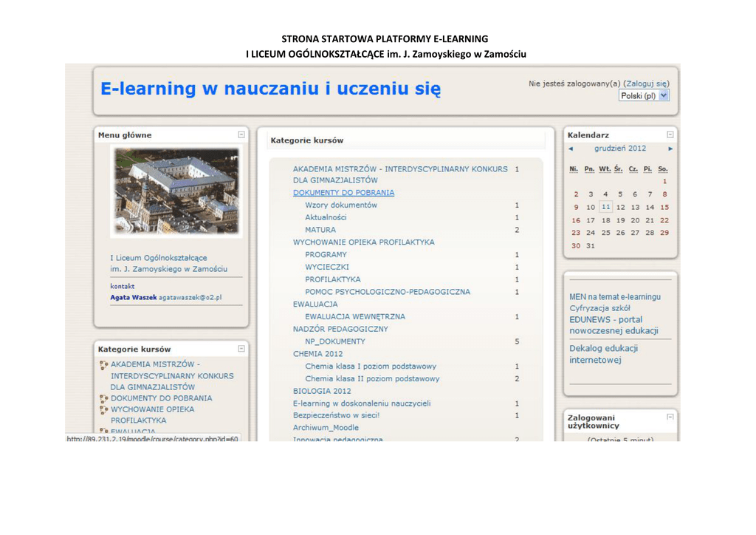Open the Polski (pl) language dropdown
Screen dimensions: 756x535
pos(644,96)
